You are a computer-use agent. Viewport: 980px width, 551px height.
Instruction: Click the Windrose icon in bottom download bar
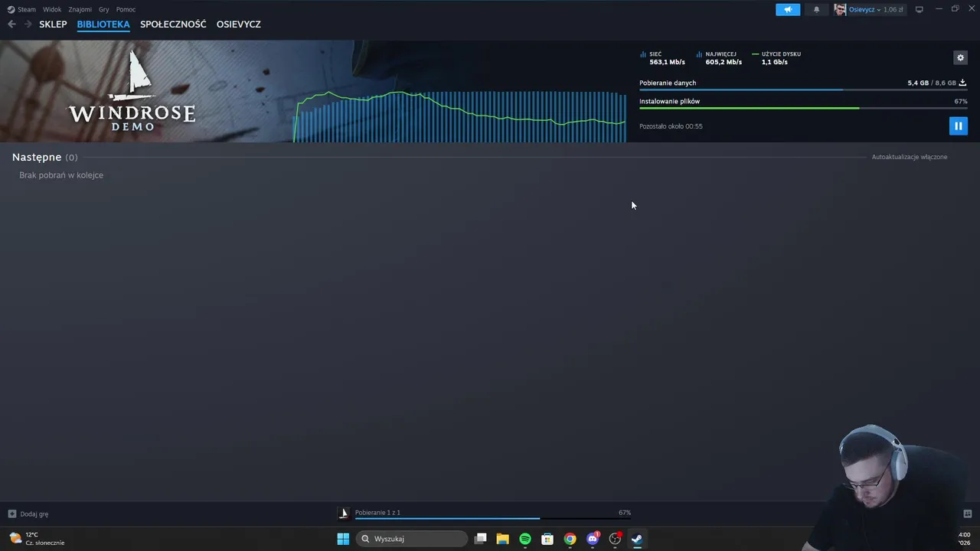(x=344, y=514)
